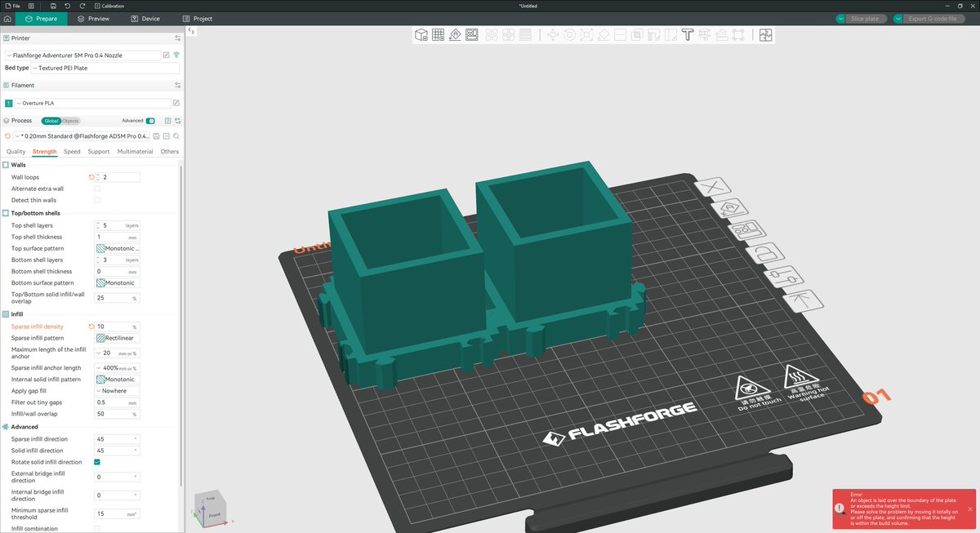This screenshot has height=533, width=980.
Task: Select the Rotate gizmo tool
Action: (569, 35)
